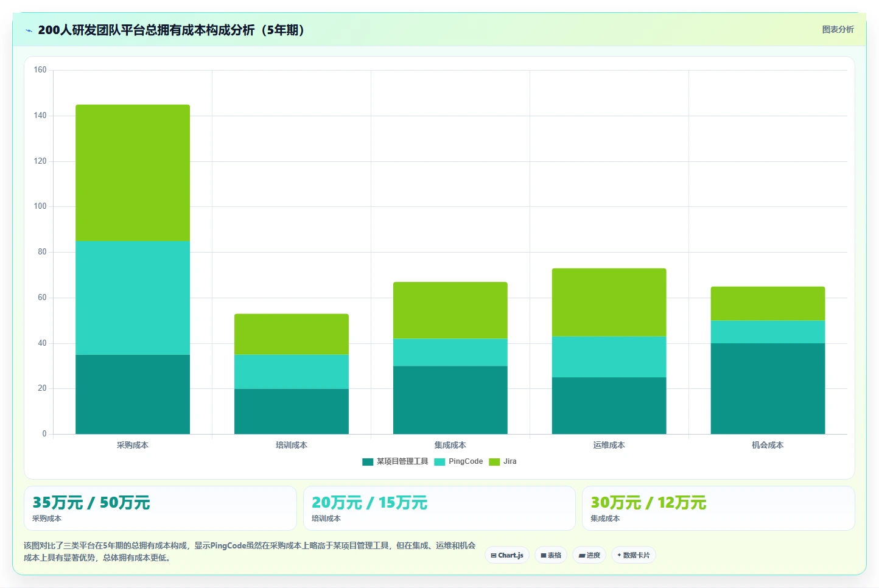The height and width of the screenshot is (588, 879).
Task: Click the 某项目管理工具 legend label
Action: [402, 461]
